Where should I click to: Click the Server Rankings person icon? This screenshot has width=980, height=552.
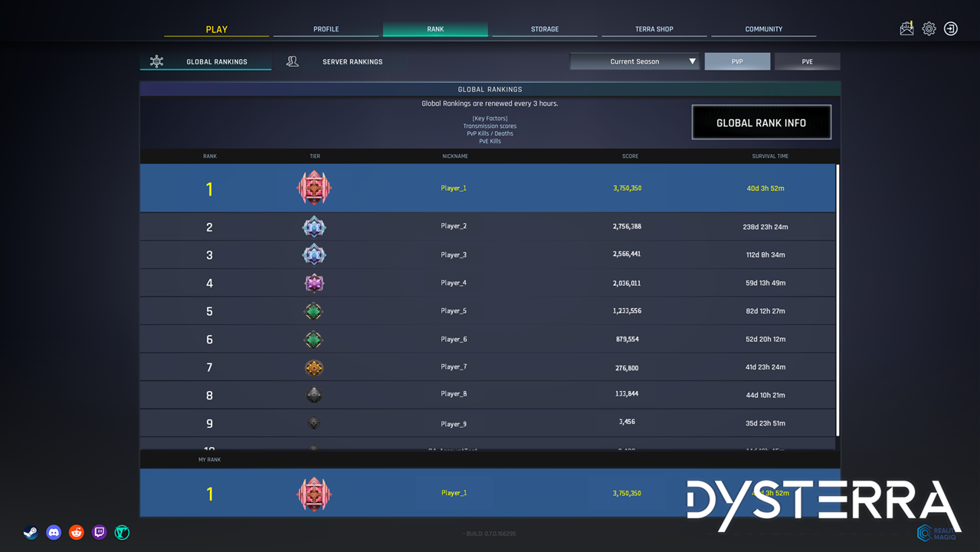point(292,61)
